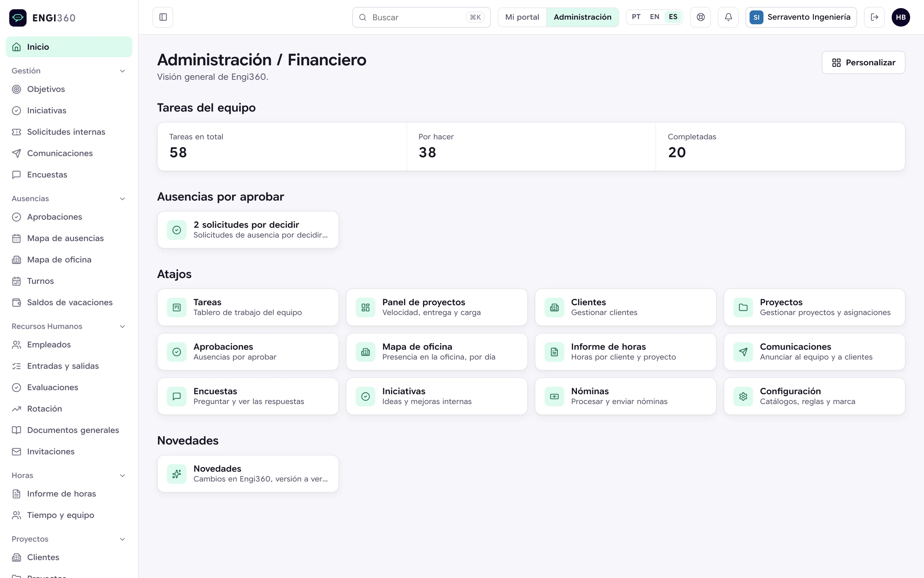Image resolution: width=924 pixels, height=578 pixels.
Task: Open Entradas y salidas in sidebar
Action: pyautogui.click(x=69, y=366)
